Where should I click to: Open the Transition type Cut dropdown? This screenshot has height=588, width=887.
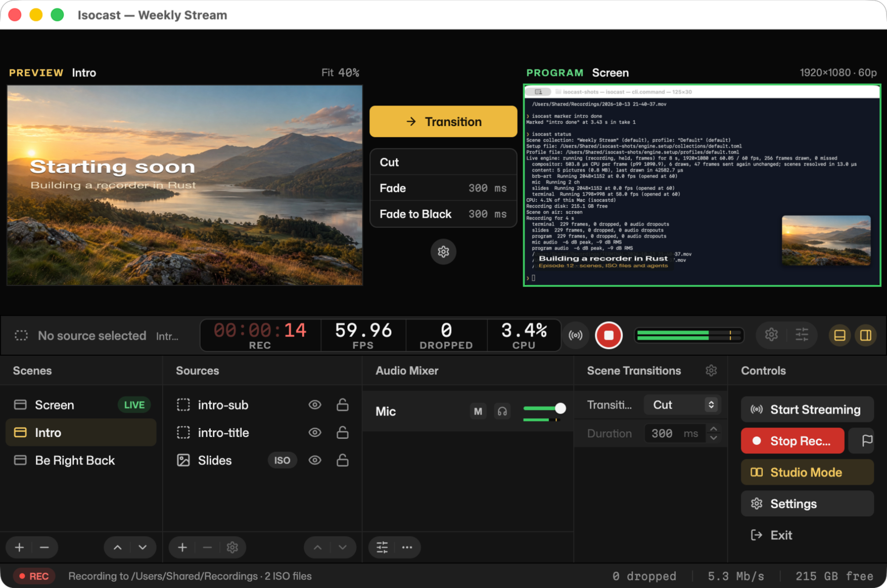(x=682, y=405)
